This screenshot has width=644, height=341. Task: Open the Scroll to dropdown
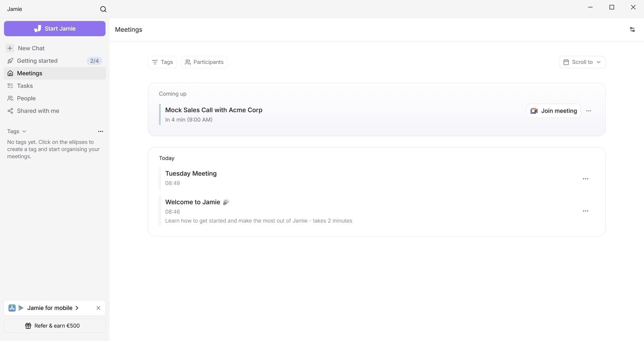tap(582, 62)
